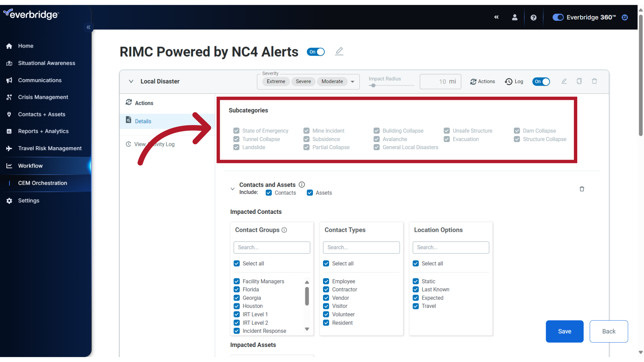Image resolution: width=644 pixels, height=362 pixels.
Task: Click the Extreme severity chip
Action: pyautogui.click(x=276, y=81)
